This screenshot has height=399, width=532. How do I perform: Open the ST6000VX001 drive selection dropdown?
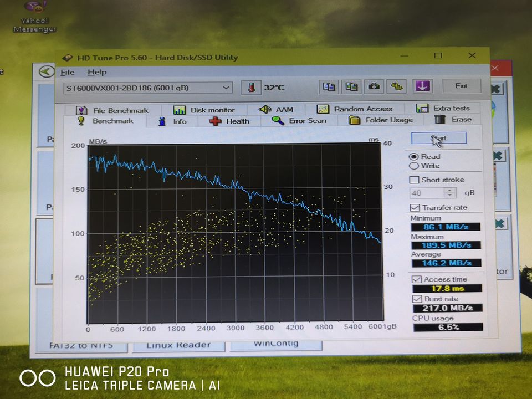click(226, 88)
